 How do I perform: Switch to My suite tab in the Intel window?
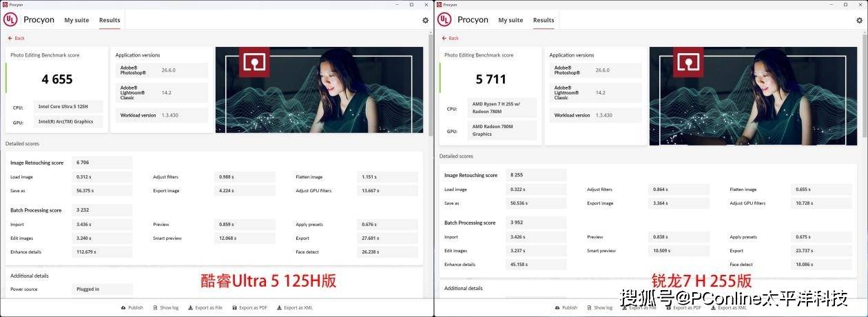[x=76, y=21]
